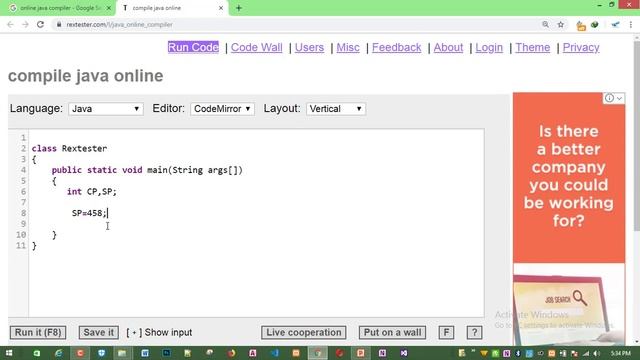Click the browser forward arrow
This screenshot has width=640, height=360.
tap(25, 24)
